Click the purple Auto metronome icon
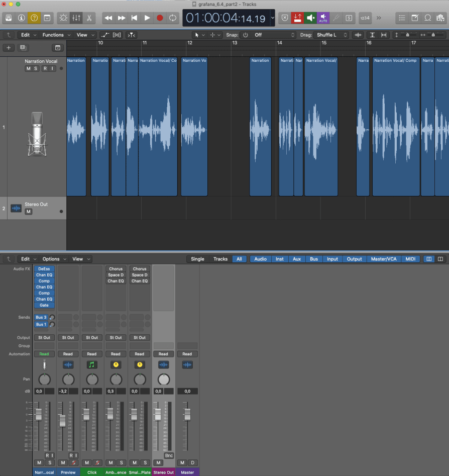 point(323,18)
